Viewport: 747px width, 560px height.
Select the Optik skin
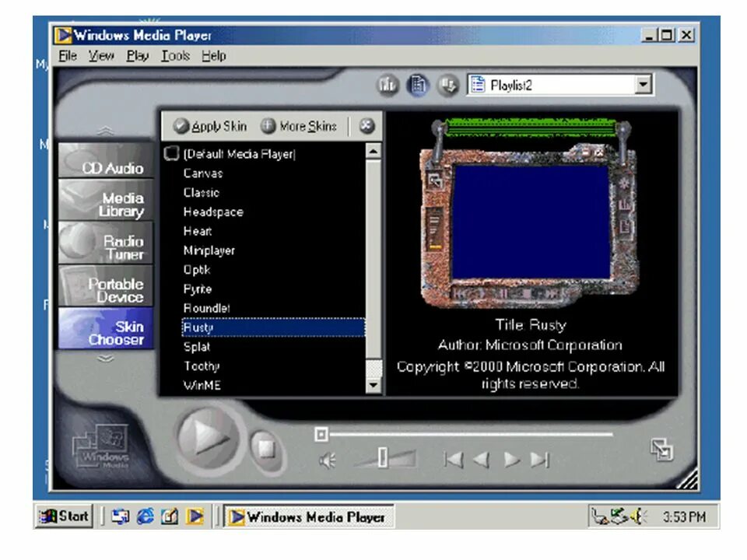(x=197, y=270)
